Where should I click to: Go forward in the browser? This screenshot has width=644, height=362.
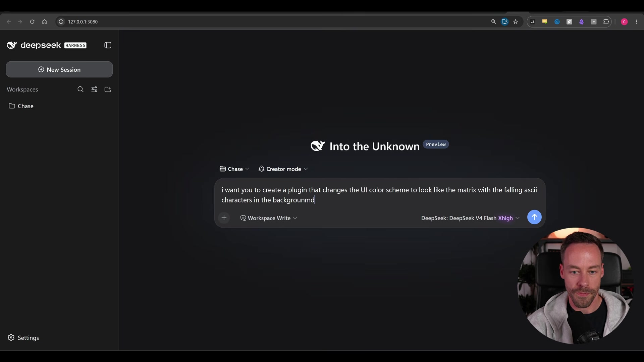20,22
